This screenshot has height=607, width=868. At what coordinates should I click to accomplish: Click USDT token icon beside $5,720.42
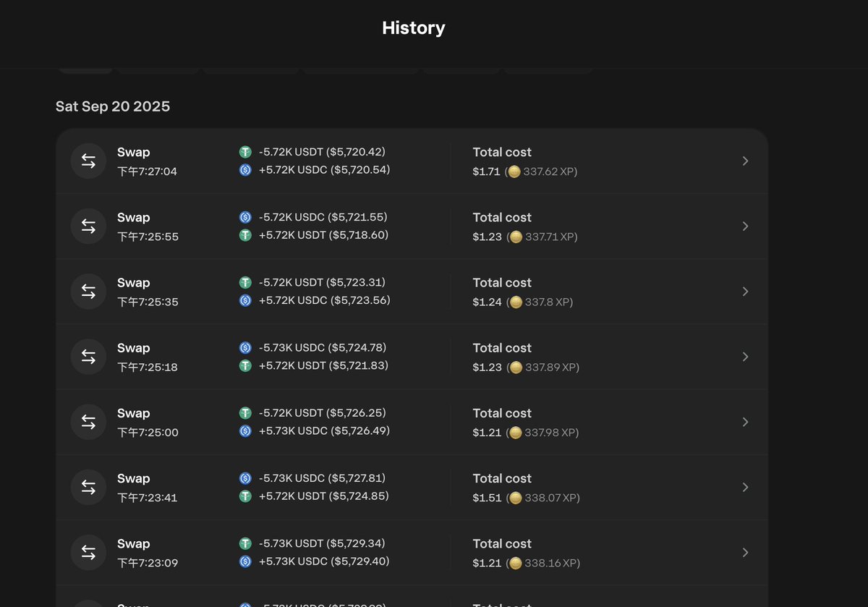tap(245, 152)
